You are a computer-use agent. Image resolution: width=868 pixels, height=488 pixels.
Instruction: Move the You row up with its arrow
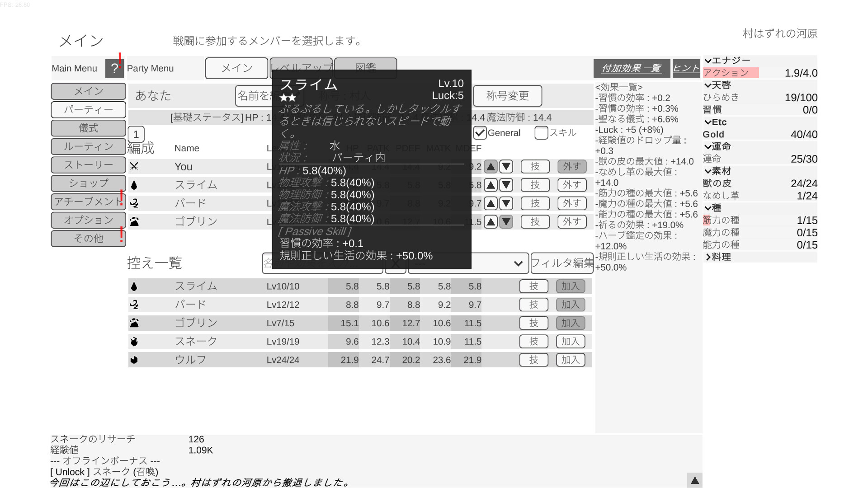click(x=491, y=167)
